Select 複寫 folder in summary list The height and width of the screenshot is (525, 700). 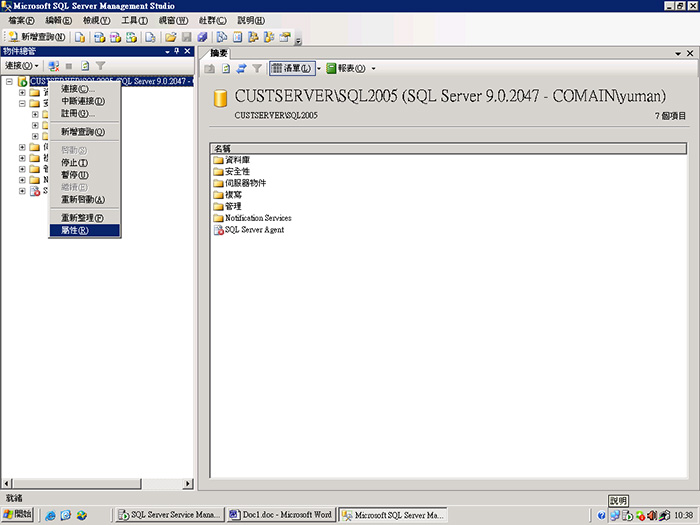tap(228, 195)
